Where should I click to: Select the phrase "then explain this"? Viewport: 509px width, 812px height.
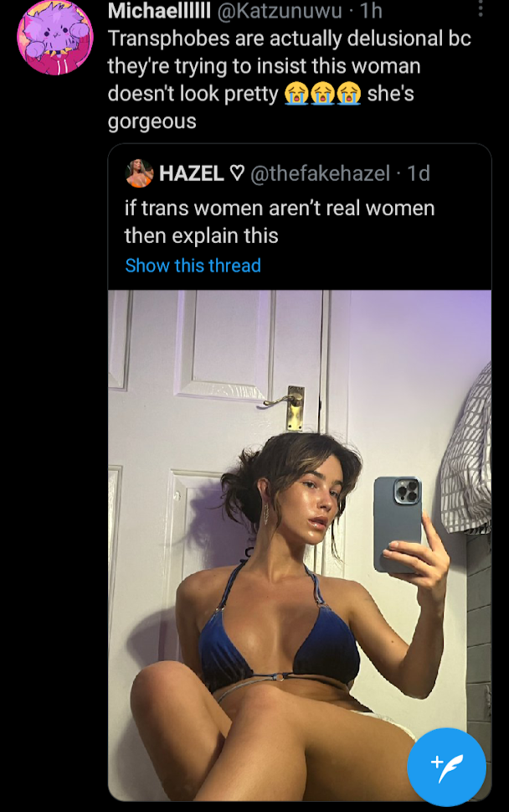pos(201,235)
